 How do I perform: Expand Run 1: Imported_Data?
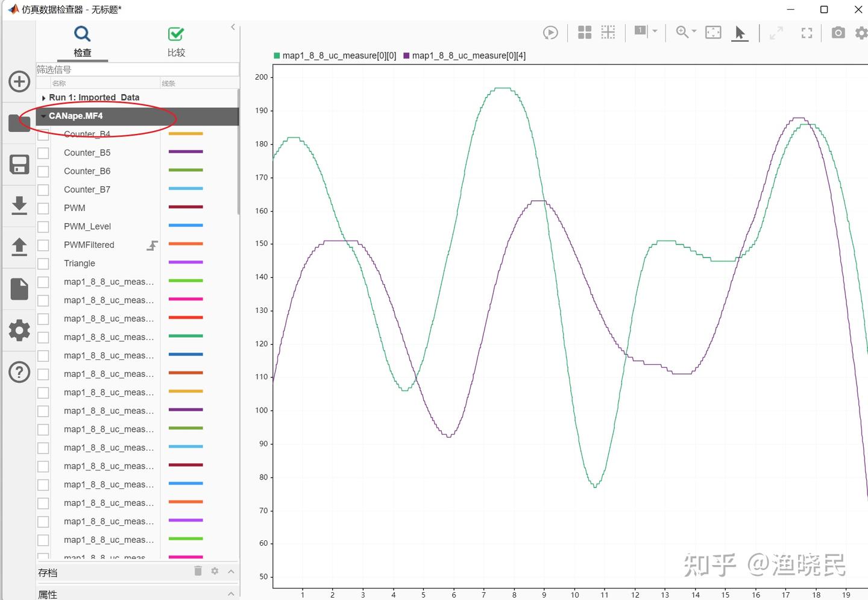(44, 97)
